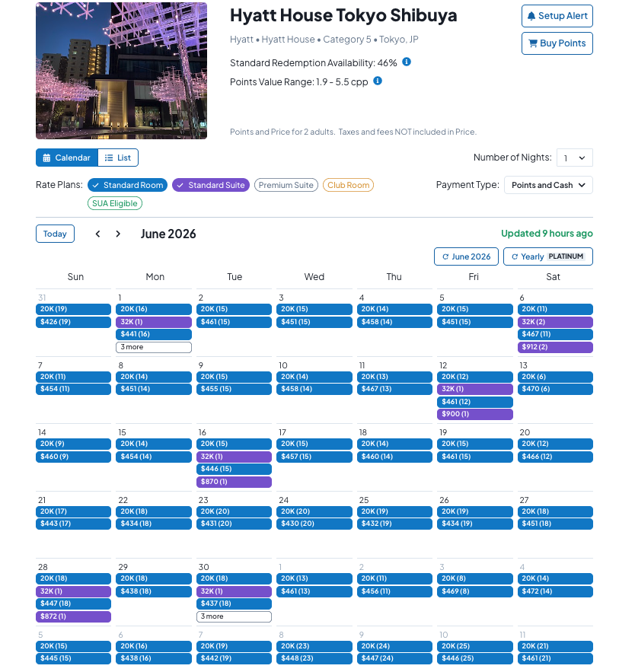
Task: Go to previous month arrow
Action: pos(97,234)
